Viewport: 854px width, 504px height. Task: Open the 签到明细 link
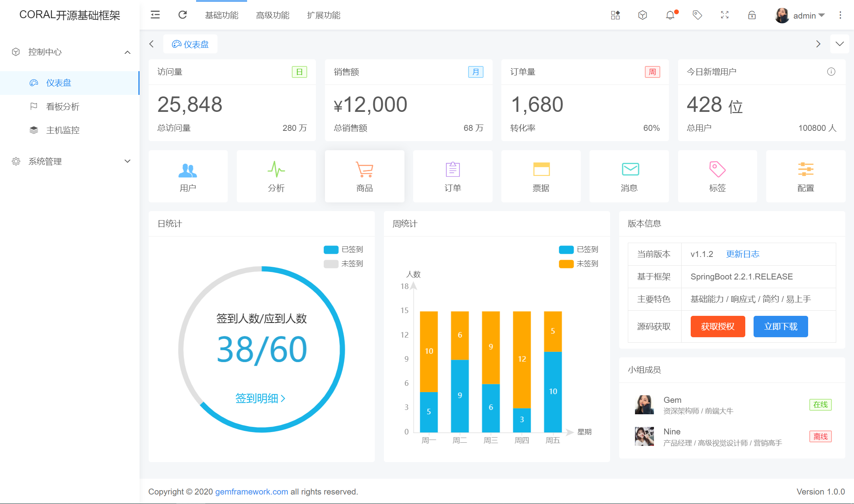pyautogui.click(x=260, y=398)
